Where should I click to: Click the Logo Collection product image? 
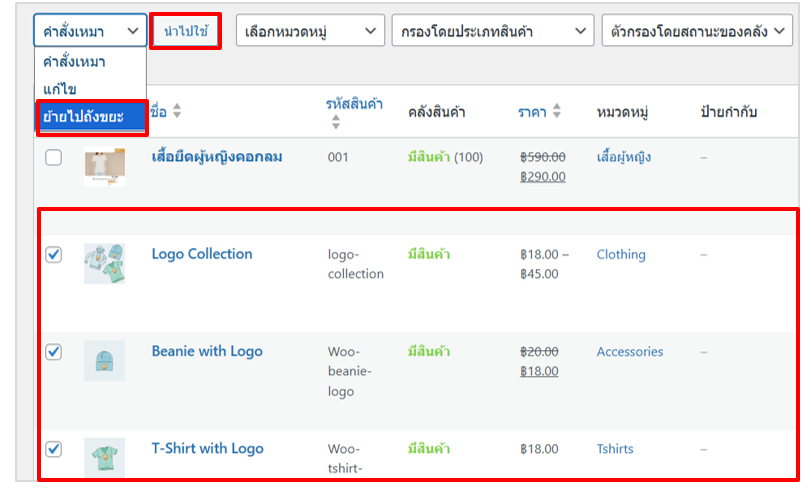point(104,263)
